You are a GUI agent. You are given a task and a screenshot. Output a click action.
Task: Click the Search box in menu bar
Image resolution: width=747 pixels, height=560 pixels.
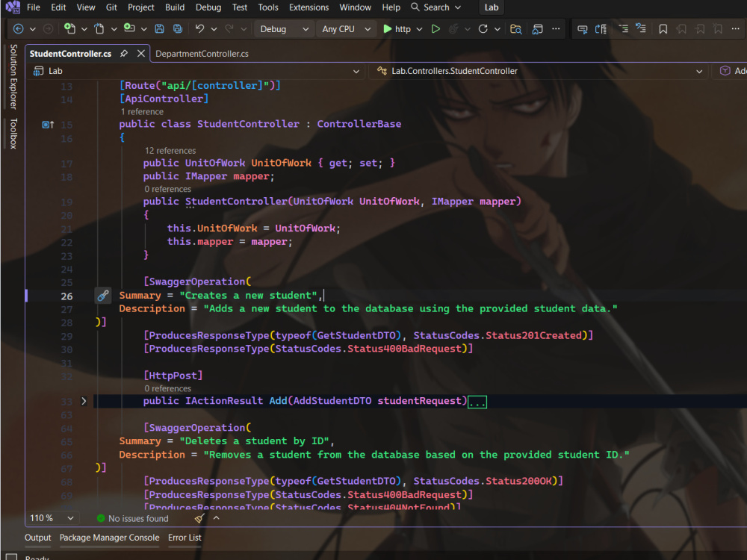(x=436, y=7)
